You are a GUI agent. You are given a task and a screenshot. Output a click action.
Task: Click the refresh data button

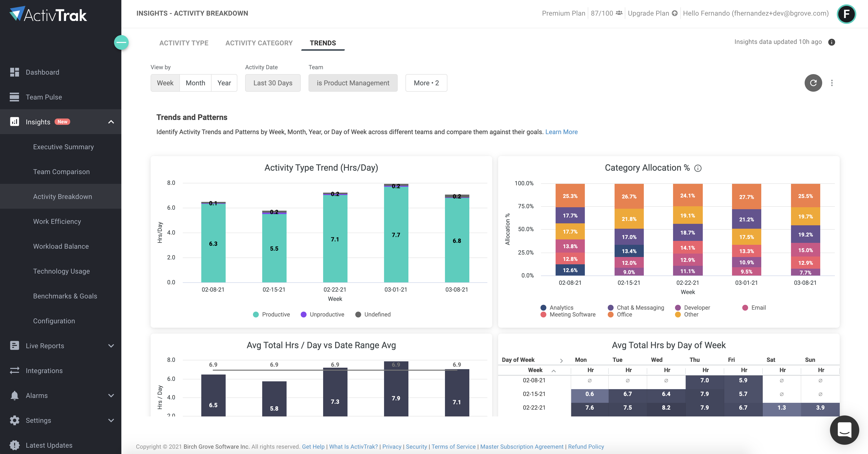point(813,83)
